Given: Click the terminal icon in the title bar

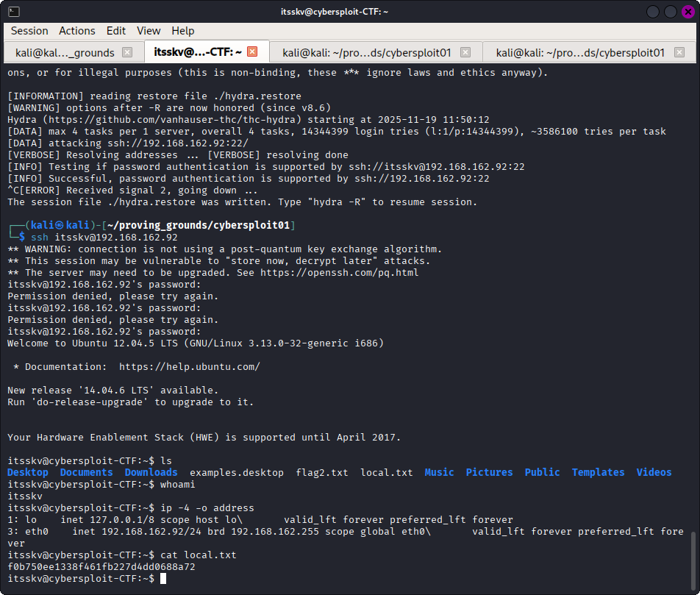Looking at the screenshot, I should click(13, 12).
